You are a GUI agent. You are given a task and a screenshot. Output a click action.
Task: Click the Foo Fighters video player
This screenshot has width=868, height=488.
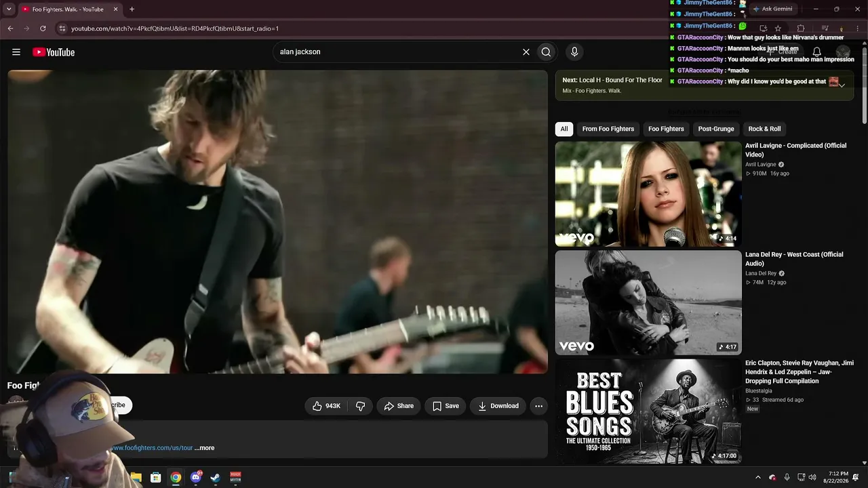pyautogui.click(x=277, y=222)
